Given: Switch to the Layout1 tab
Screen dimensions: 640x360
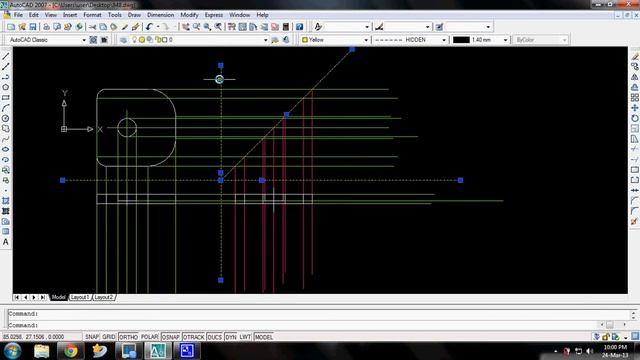Looking at the screenshot, I should tap(80, 298).
